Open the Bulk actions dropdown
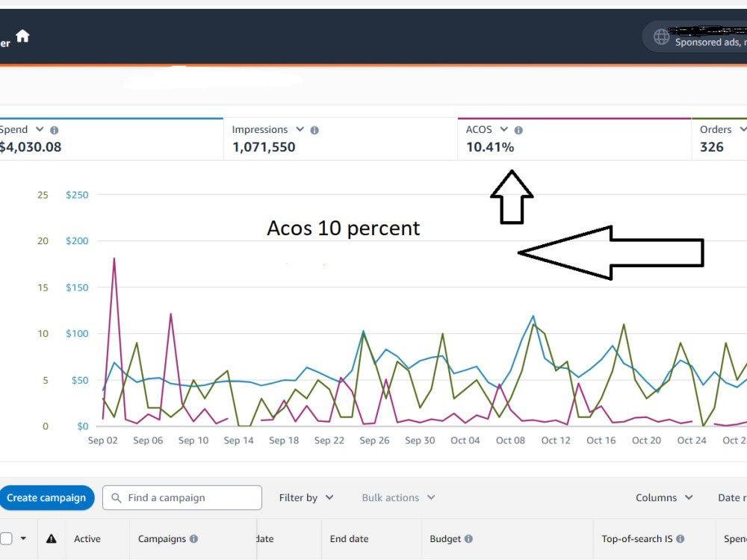Image resolution: width=747 pixels, height=560 pixels. click(x=398, y=497)
